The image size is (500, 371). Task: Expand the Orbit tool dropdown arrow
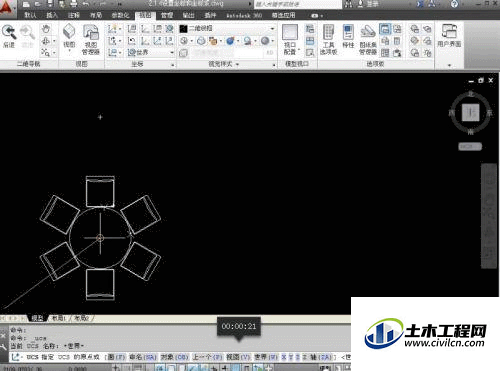pos(54,41)
